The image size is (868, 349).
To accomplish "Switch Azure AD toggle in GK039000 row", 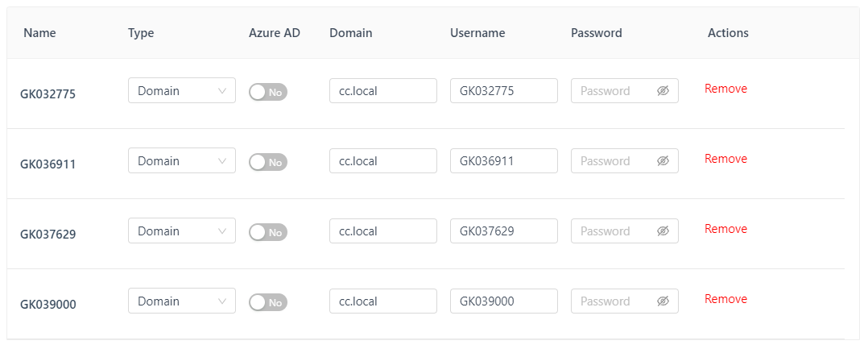I will tap(268, 302).
